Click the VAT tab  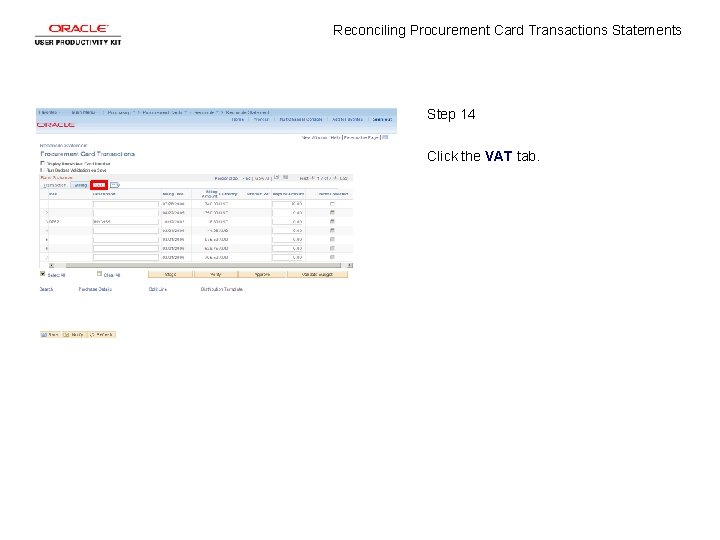click(99, 185)
